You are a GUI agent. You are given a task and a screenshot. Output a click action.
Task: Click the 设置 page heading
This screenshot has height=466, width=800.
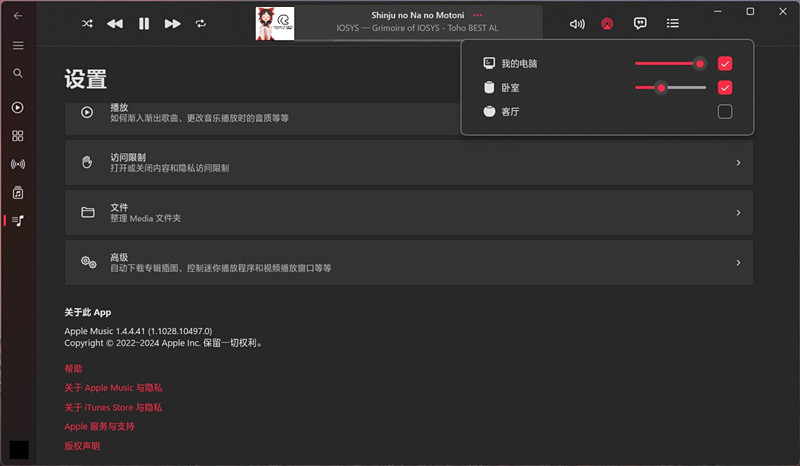coord(86,79)
